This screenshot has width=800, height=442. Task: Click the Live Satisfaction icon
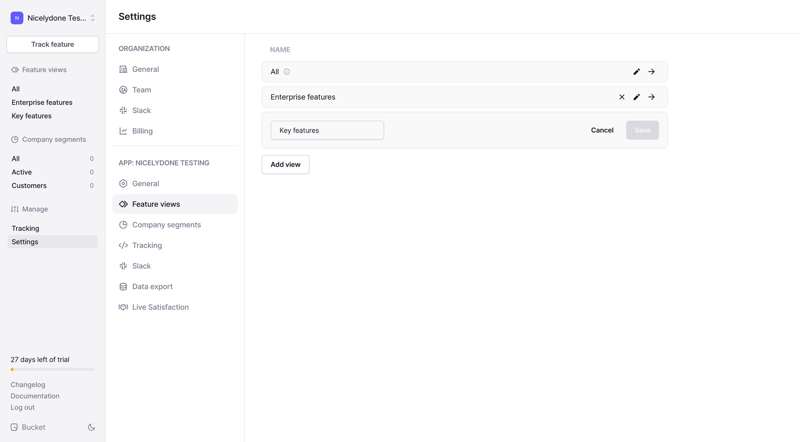pos(123,307)
